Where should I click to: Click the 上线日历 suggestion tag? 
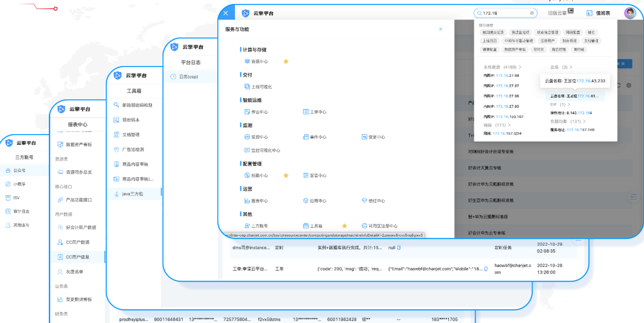(x=490, y=41)
